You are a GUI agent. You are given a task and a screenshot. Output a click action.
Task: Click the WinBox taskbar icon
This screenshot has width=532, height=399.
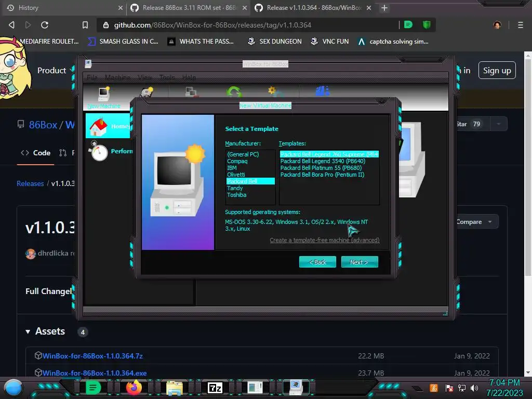pyautogui.click(x=296, y=387)
